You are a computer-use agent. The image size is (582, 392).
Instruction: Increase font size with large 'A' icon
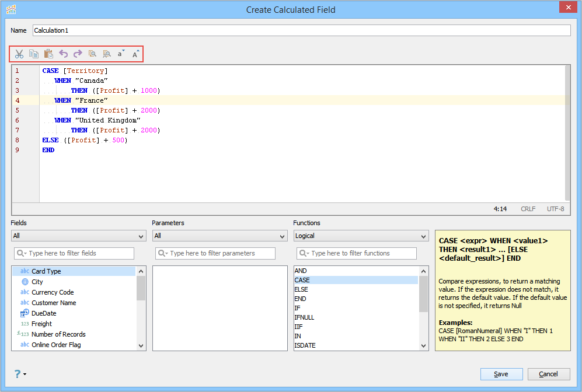(136, 54)
